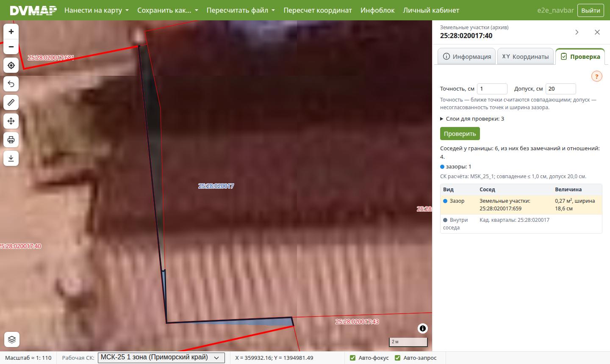Select the Проверка tab

580,56
